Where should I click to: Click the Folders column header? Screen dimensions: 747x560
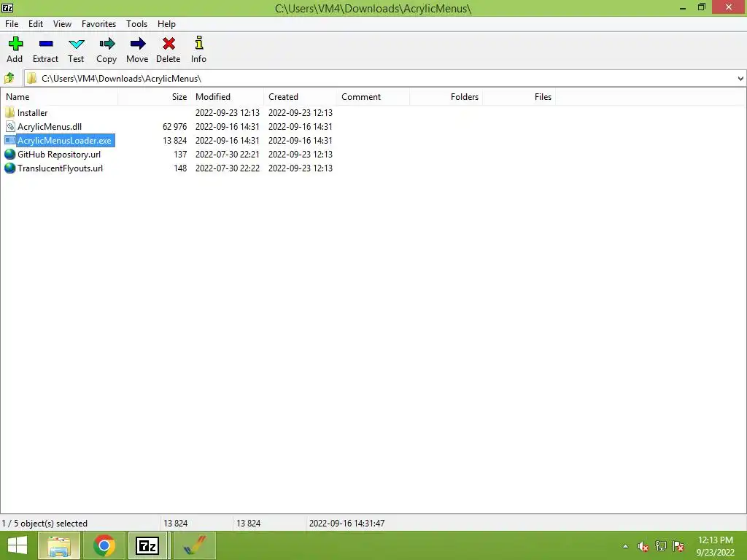tap(446, 97)
